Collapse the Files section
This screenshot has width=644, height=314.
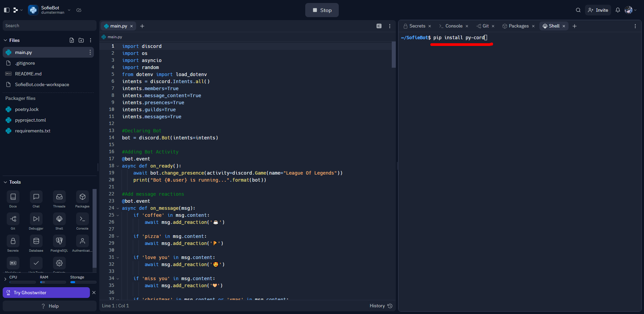(5, 40)
